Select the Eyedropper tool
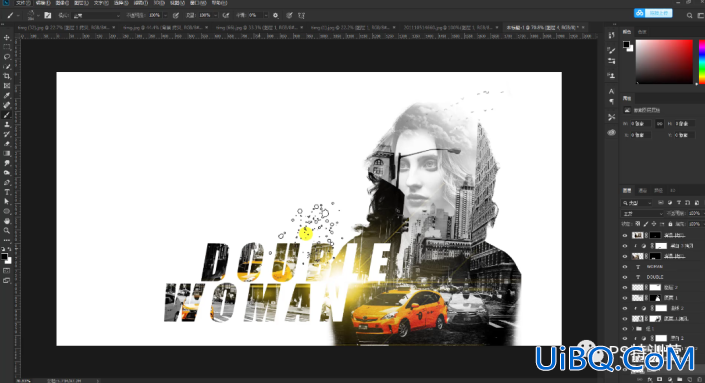705x383 pixels. tap(7, 95)
